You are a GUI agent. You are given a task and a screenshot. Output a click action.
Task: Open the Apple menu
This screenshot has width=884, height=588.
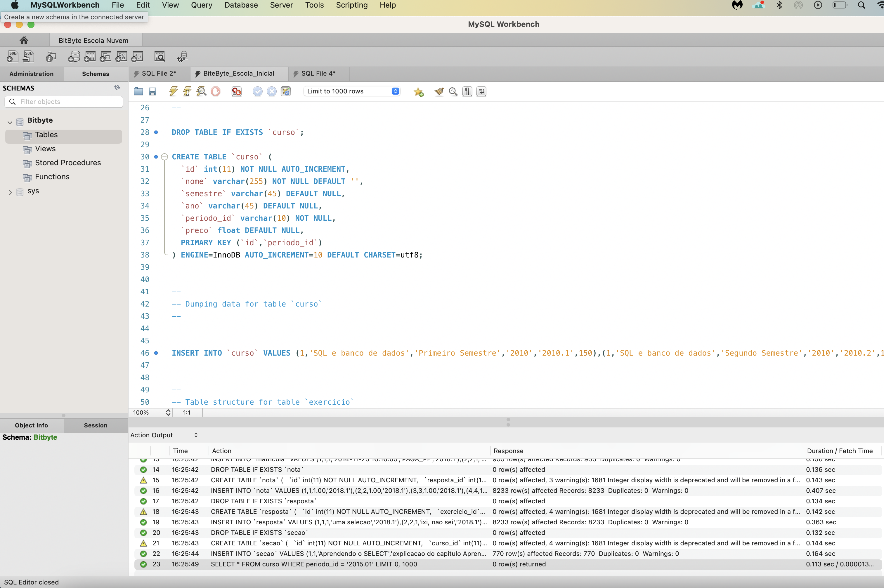click(15, 5)
